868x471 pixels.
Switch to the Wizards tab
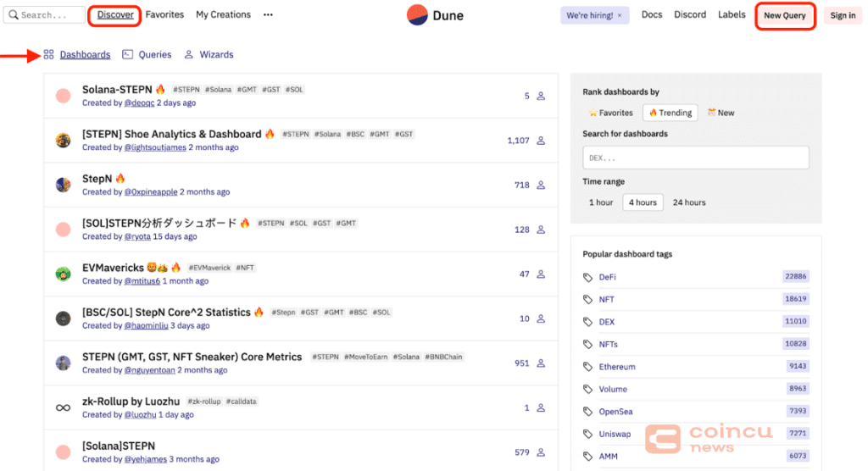(216, 54)
